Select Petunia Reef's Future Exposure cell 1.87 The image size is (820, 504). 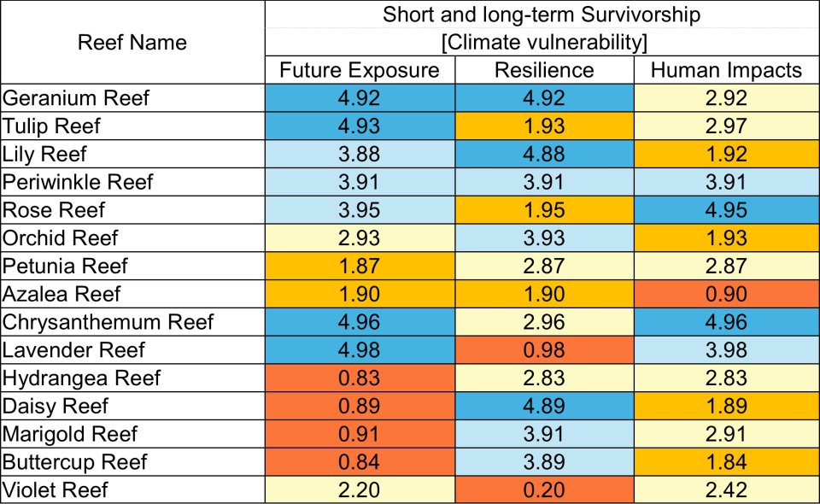coord(360,267)
